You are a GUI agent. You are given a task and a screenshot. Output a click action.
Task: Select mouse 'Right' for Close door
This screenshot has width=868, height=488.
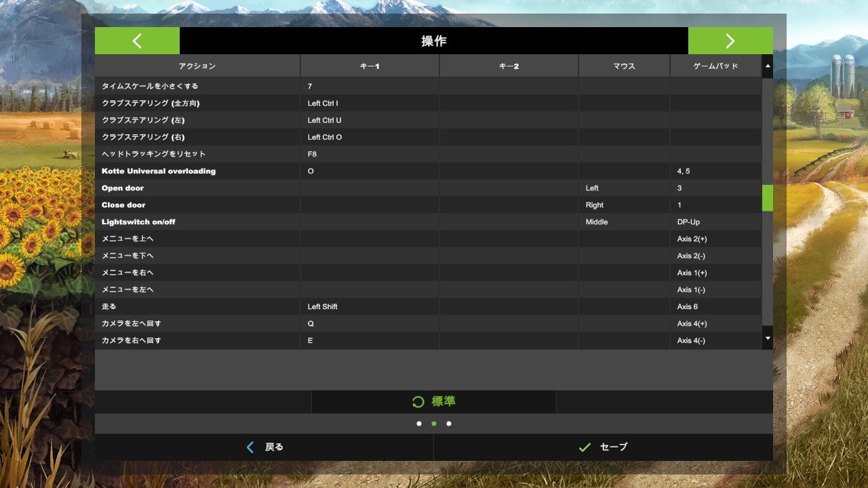[624, 205]
